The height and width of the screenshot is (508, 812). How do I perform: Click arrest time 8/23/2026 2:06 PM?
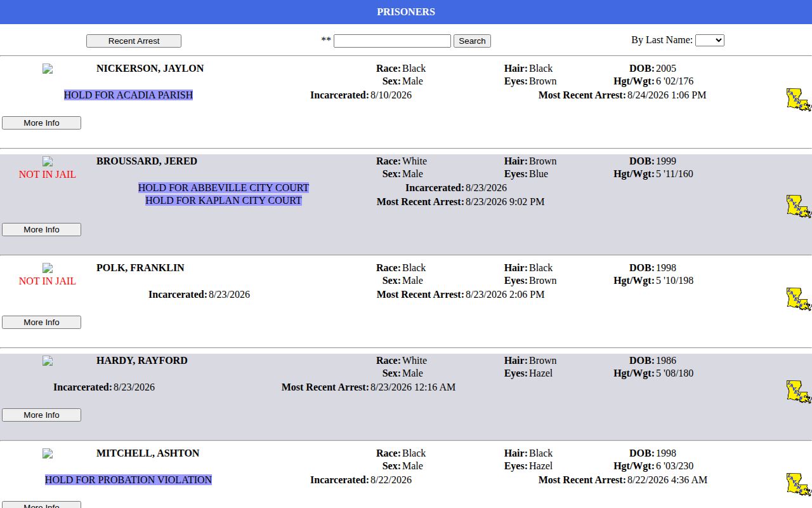tap(505, 295)
